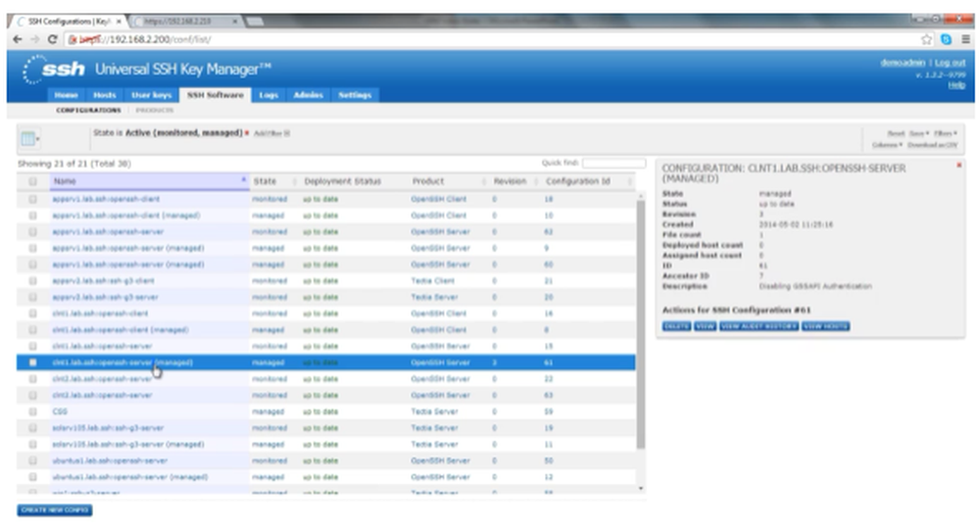Check the box for ubuntus1.lab.ssh:openssh-server (managed)

(x=32, y=477)
